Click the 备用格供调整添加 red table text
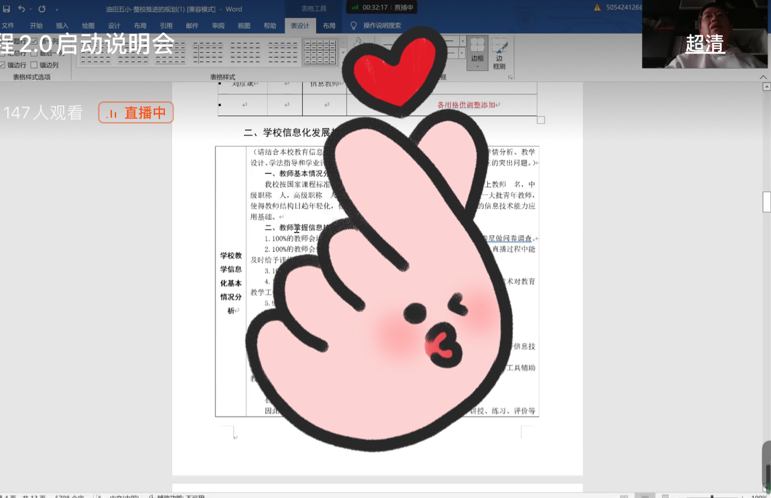This screenshot has width=771, height=498. 469,105
